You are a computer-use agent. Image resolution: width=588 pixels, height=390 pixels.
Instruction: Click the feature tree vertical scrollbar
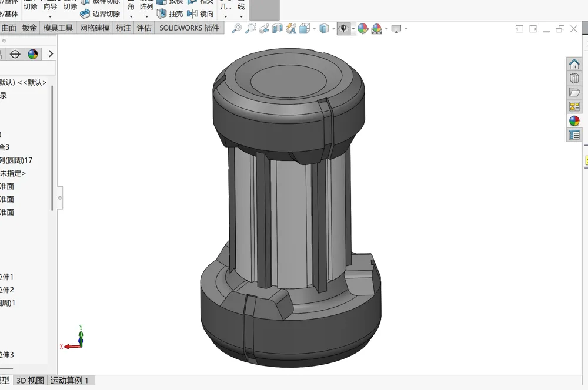click(x=52, y=148)
